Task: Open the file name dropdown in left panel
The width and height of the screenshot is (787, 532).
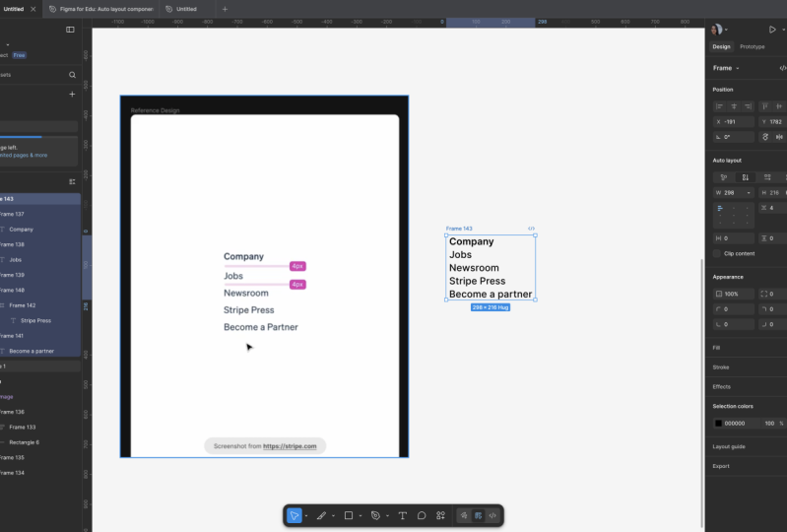Action: 8,45
